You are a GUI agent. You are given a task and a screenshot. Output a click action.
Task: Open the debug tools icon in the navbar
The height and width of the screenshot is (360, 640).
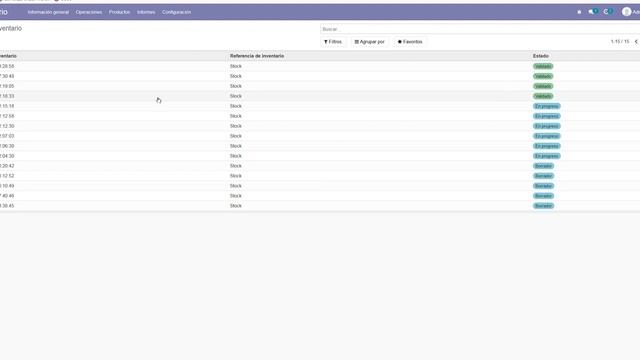pyautogui.click(x=579, y=12)
